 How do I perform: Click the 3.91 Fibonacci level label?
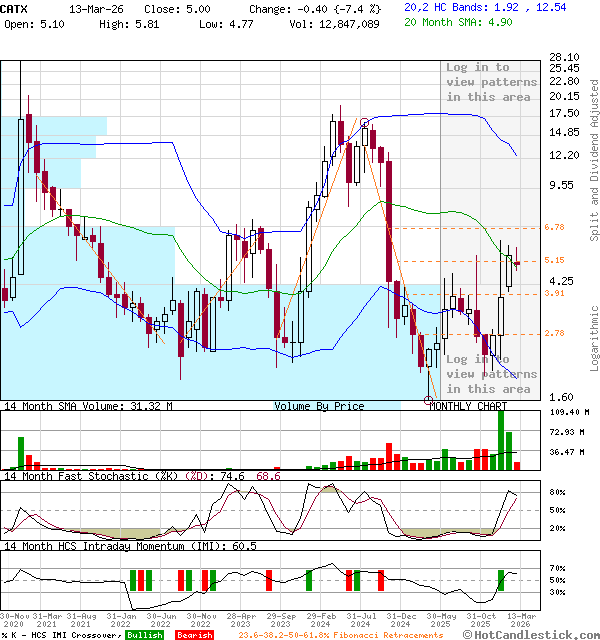click(x=555, y=293)
